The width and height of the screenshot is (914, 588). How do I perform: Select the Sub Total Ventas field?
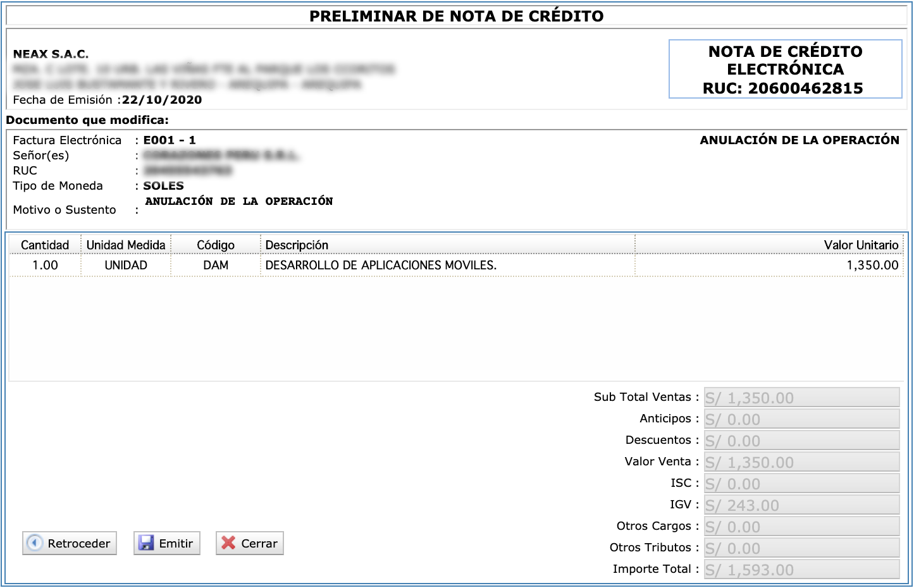[x=801, y=398]
